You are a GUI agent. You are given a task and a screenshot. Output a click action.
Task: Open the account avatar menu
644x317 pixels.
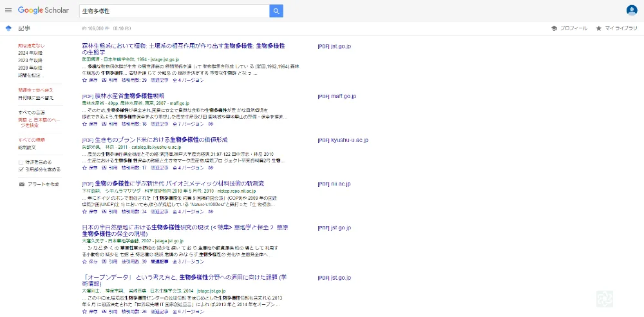(x=632, y=10)
